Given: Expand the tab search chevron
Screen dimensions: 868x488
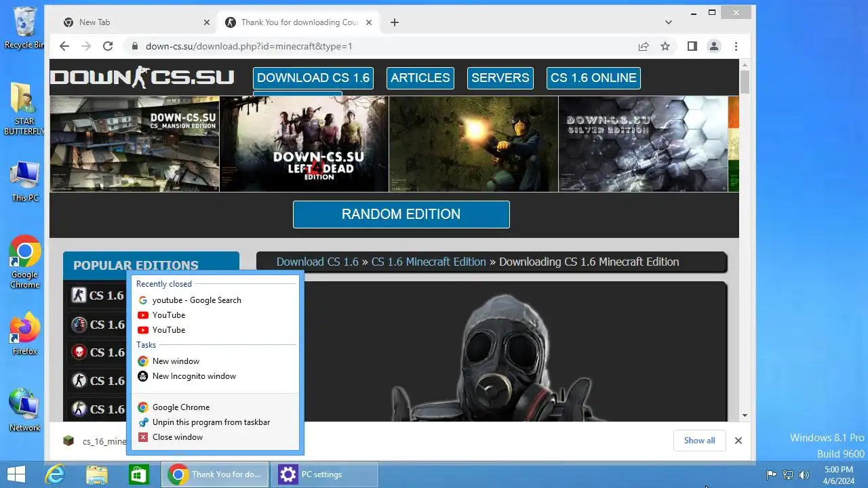Looking at the screenshot, I should [669, 22].
